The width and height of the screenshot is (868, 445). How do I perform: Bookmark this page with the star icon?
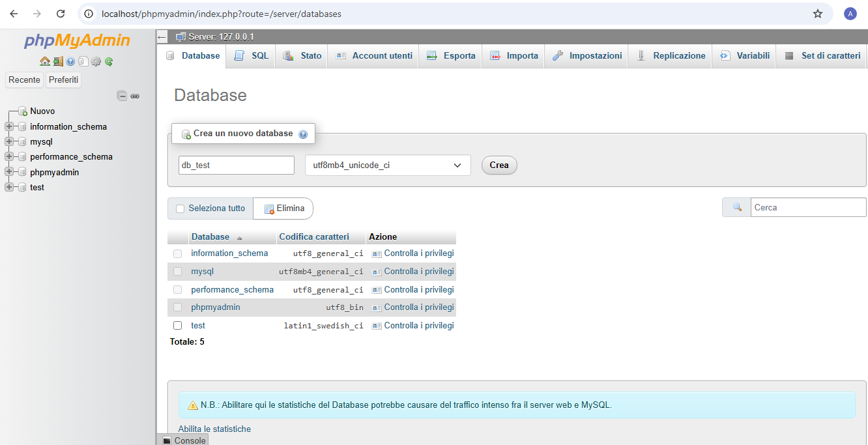tap(818, 14)
